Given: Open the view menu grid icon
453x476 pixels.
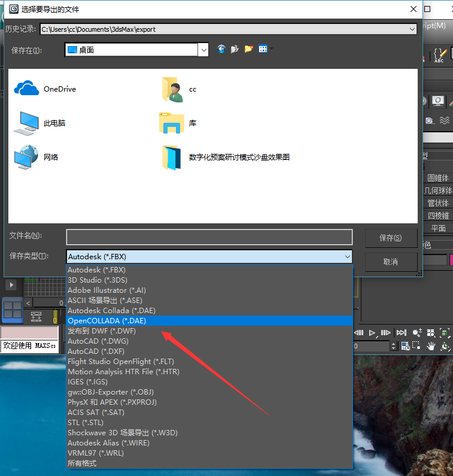Looking at the screenshot, I should coord(263,49).
